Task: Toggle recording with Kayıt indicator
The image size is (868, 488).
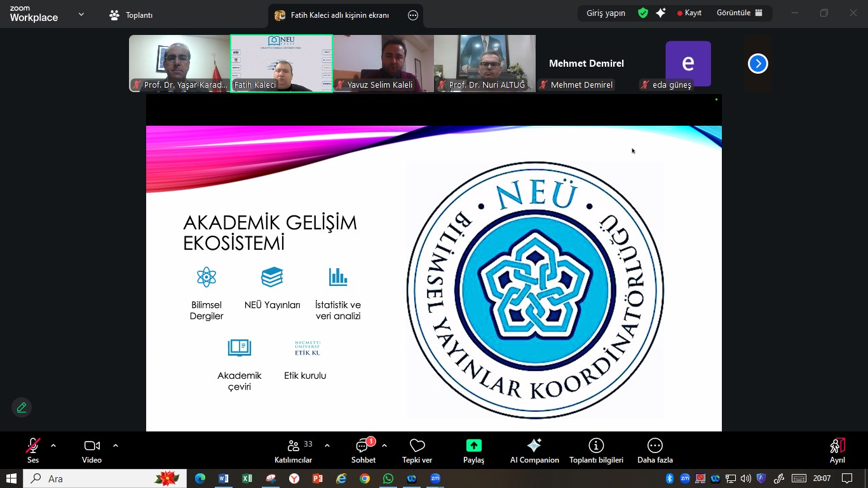Action: [x=689, y=13]
